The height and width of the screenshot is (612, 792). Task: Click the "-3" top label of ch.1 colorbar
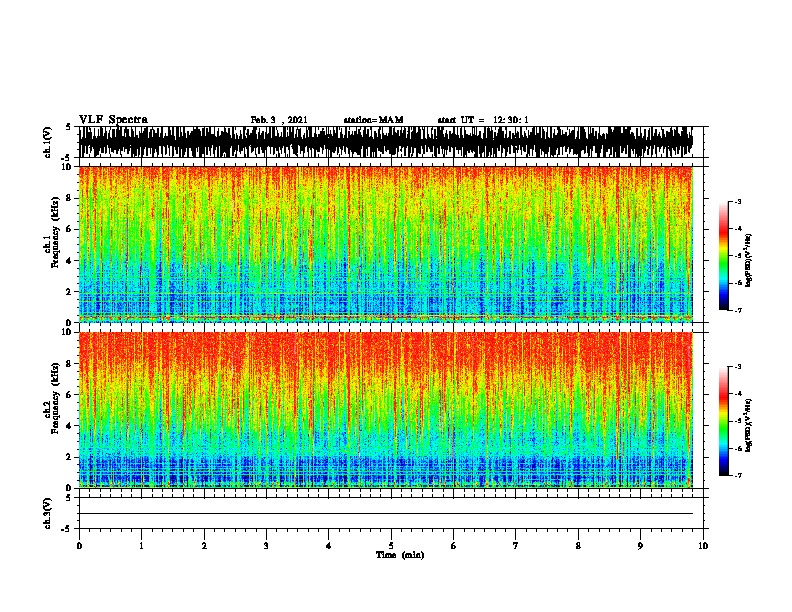pyautogui.click(x=738, y=201)
